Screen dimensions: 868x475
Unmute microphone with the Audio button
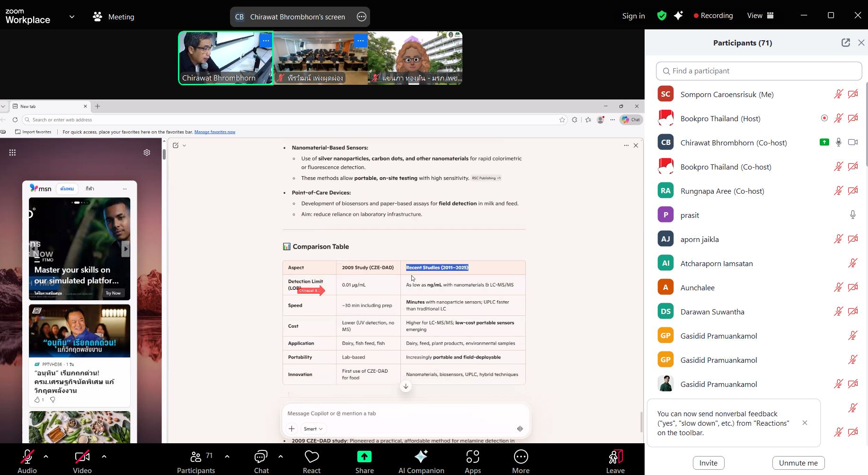click(27, 457)
